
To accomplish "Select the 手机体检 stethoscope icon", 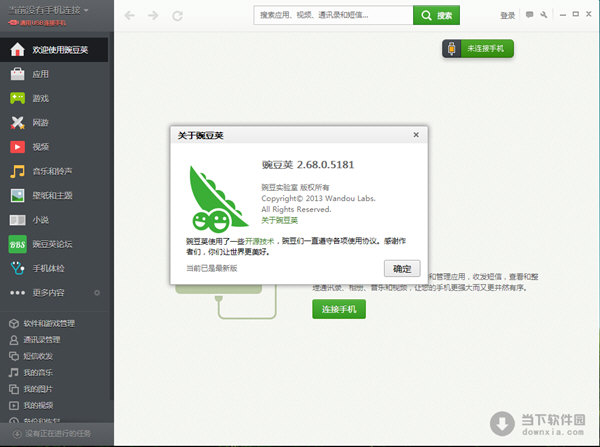I will pos(17,268).
